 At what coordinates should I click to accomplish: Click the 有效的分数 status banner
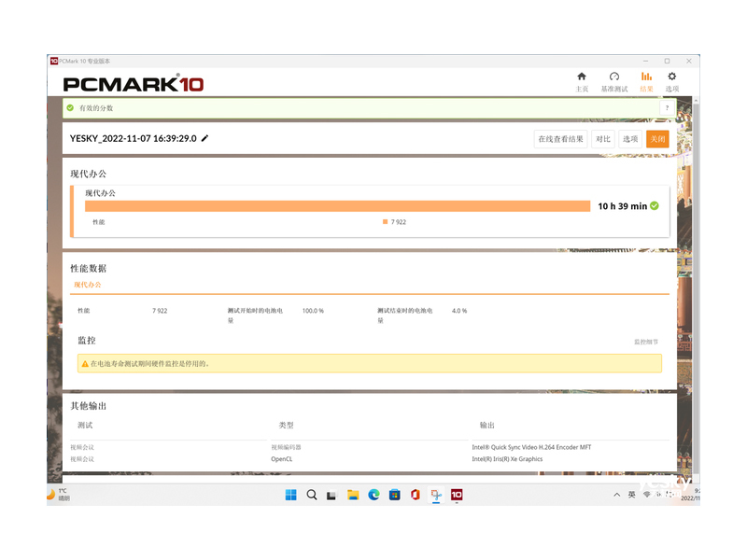click(369, 108)
